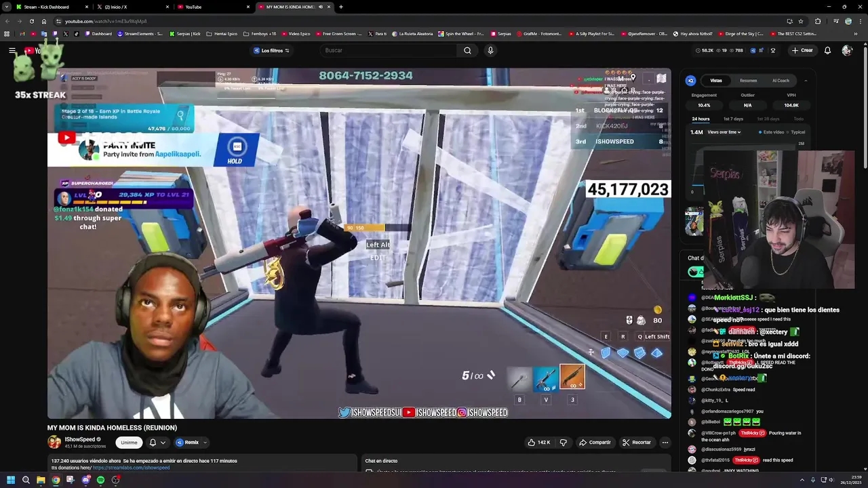Image resolution: width=868 pixels, height=488 pixels.
Task: Click the search magnifier button
Action: 467,50
